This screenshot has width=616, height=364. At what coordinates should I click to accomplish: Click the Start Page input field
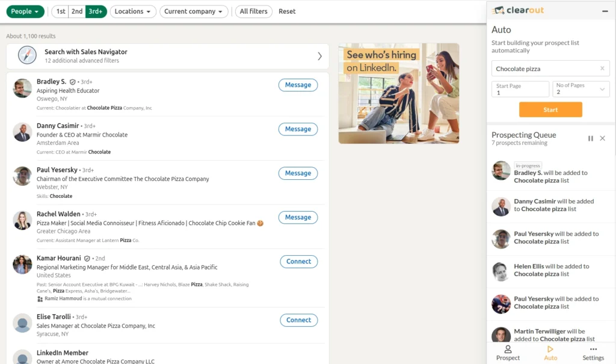point(520,89)
